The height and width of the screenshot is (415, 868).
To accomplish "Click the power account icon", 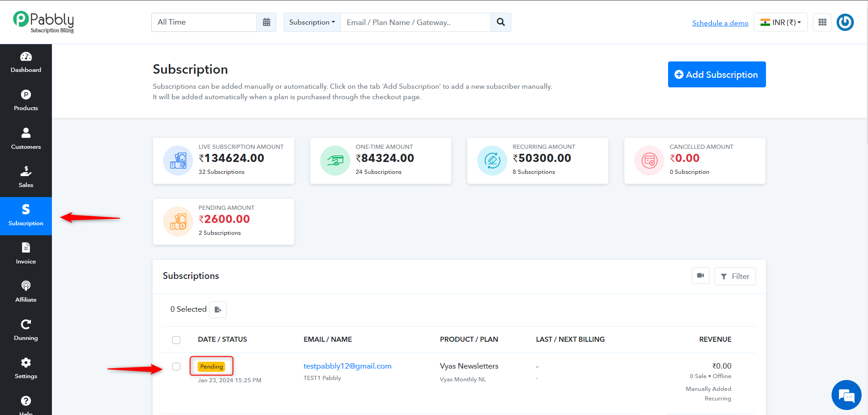I will point(845,22).
